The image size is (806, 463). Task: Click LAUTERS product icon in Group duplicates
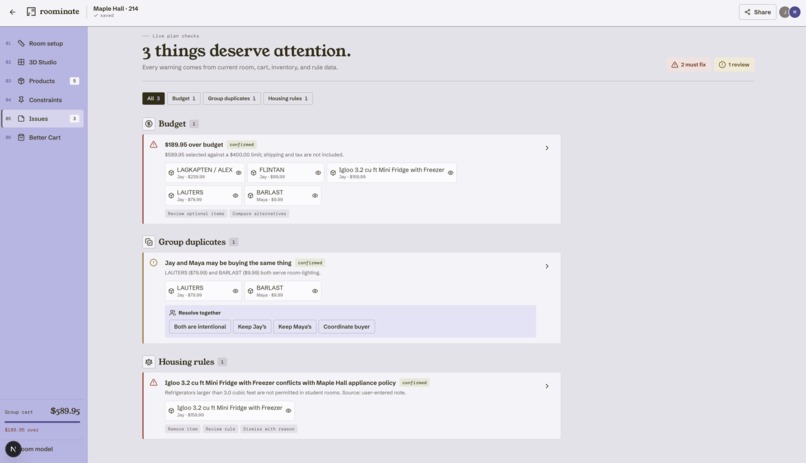tap(171, 291)
